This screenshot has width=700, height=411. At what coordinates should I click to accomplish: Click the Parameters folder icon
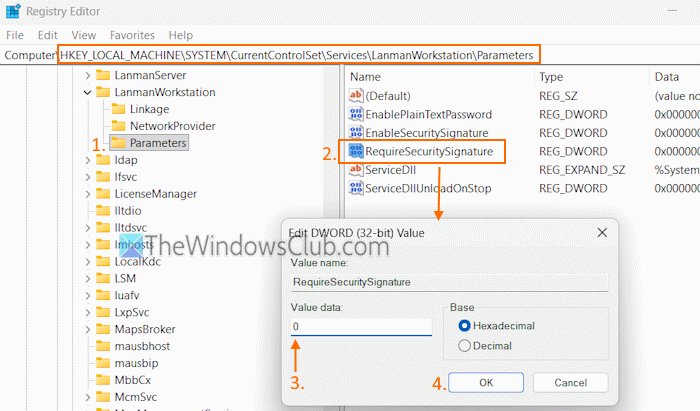point(118,143)
